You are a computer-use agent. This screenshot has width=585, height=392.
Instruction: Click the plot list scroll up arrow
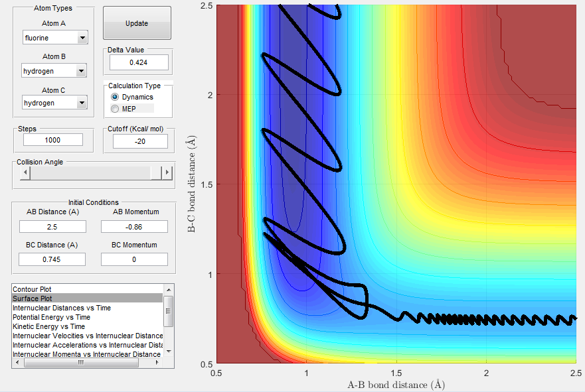[x=169, y=290]
